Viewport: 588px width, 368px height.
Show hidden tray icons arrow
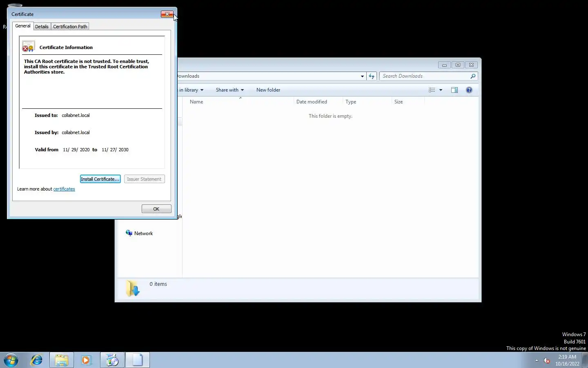point(537,361)
